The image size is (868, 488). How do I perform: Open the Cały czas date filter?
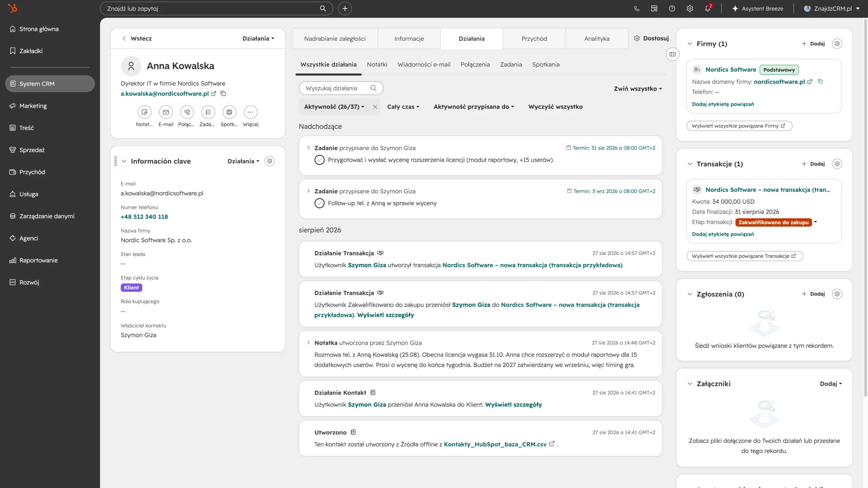(403, 107)
